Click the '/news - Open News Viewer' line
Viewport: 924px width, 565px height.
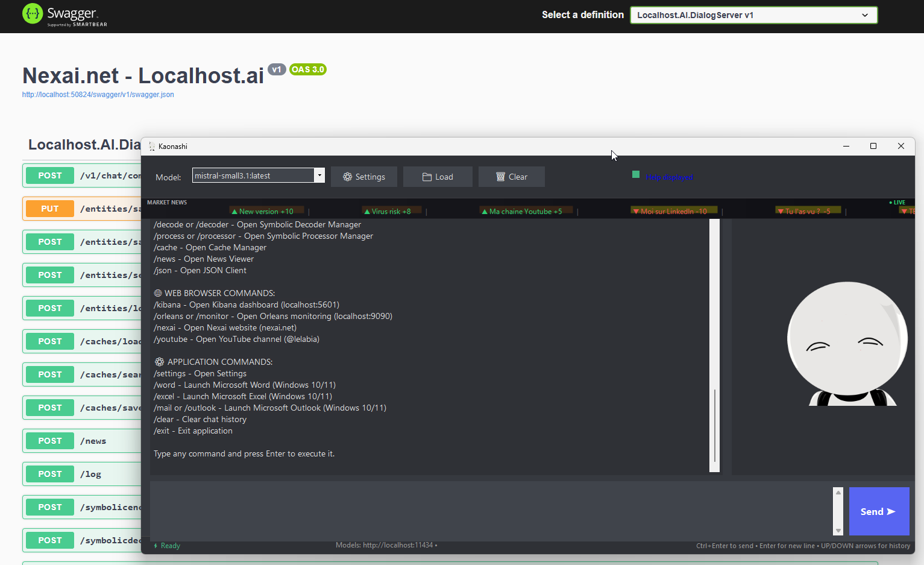tap(204, 259)
